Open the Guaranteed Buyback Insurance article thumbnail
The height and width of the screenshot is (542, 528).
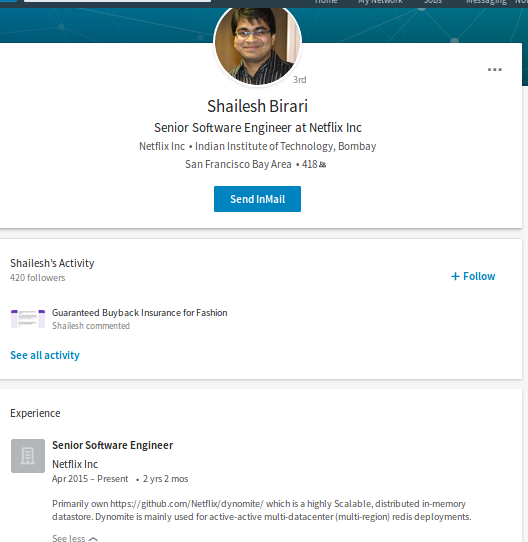point(28,319)
